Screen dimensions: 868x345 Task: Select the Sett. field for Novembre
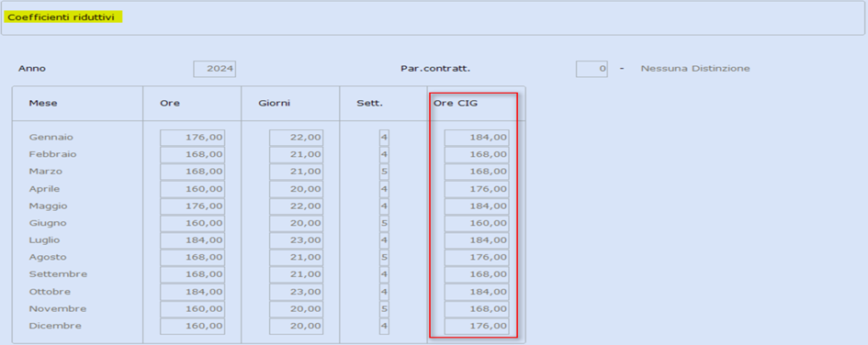coord(384,309)
